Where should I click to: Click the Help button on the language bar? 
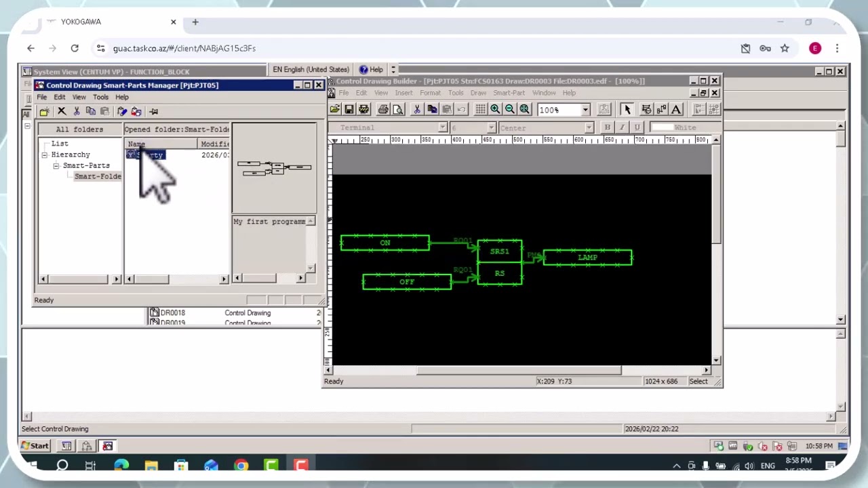(x=371, y=69)
